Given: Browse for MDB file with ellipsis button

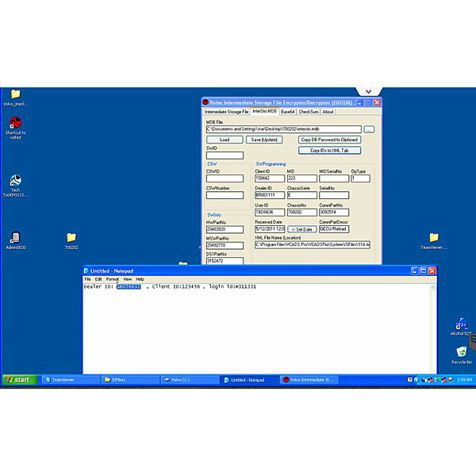Looking at the screenshot, I should tap(369, 129).
